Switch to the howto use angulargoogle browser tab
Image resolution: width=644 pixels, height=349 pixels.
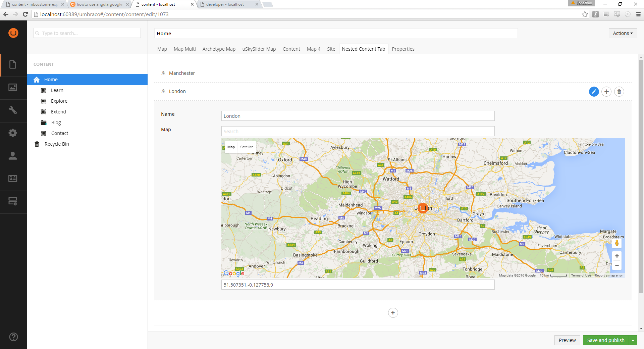coord(99,4)
